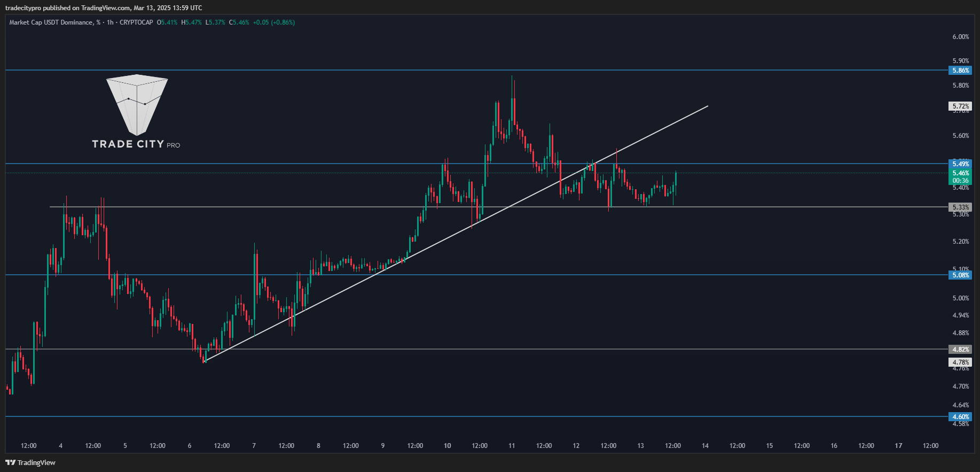Click the Market Cap USDT Dominance chart title

tap(54, 22)
